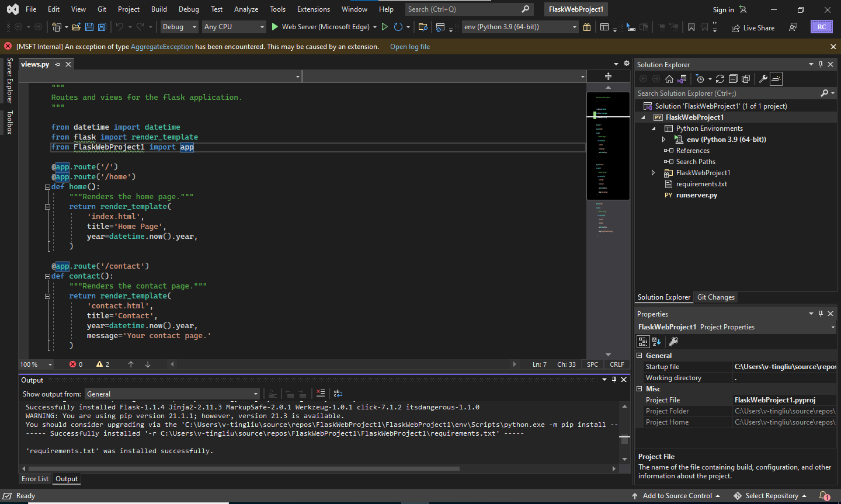
Task: Open the Any CPU platform dropdown
Action: [x=234, y=27]
